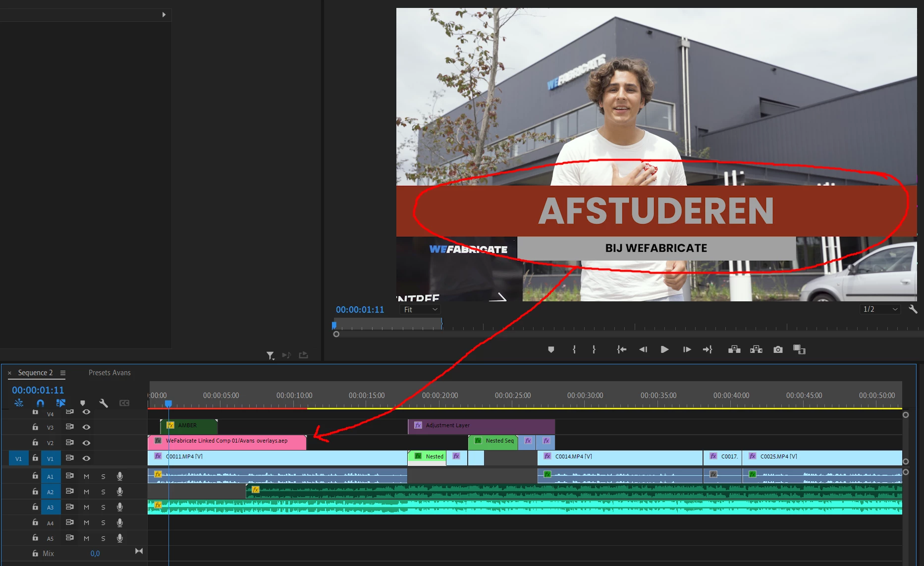This screenshot has height=566, width=924.
Task: Click the timeline timecode 00:00:01:11
Action: (x=38, y=390)
